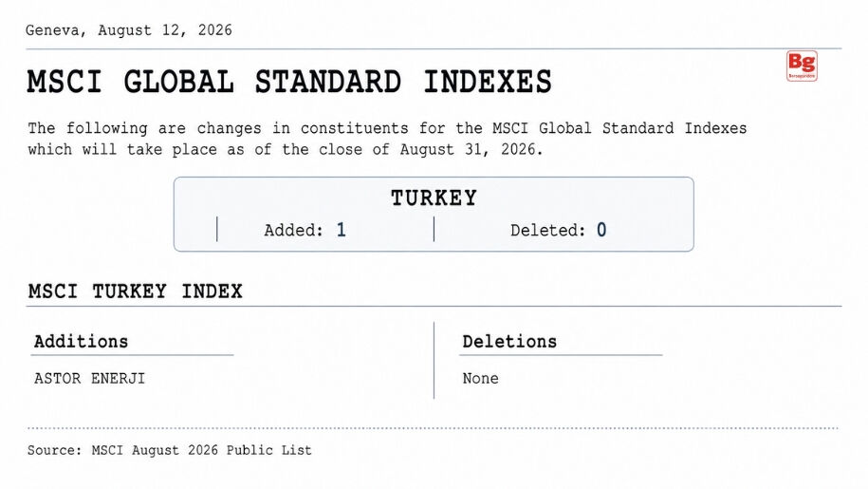Viewport: 868px width, 489px height.
Task: Select the 'Deleted: 0' value
Action: tap(558, 230)
